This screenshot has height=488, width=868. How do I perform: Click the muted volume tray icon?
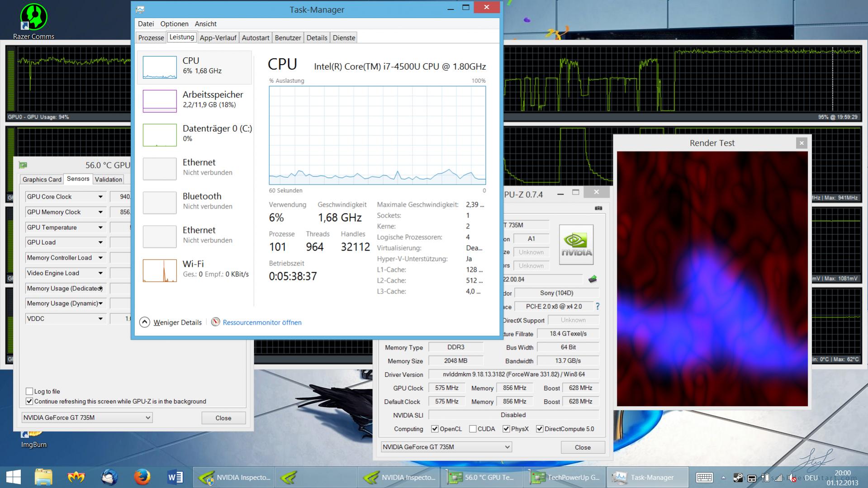tap(792, 478)
